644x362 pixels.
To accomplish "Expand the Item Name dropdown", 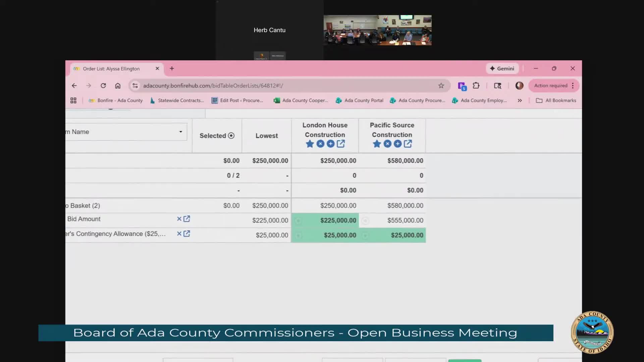I will click(x=180, y=132).
